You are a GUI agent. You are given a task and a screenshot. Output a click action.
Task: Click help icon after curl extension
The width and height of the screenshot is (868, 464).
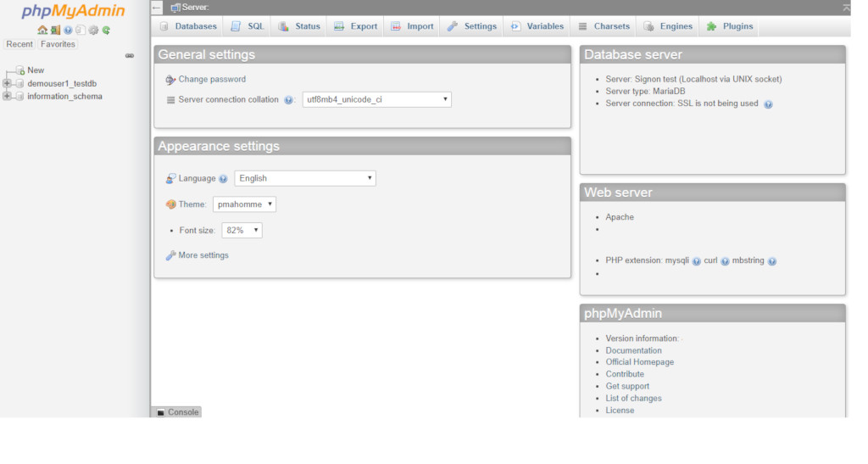[x=725, y=261]
